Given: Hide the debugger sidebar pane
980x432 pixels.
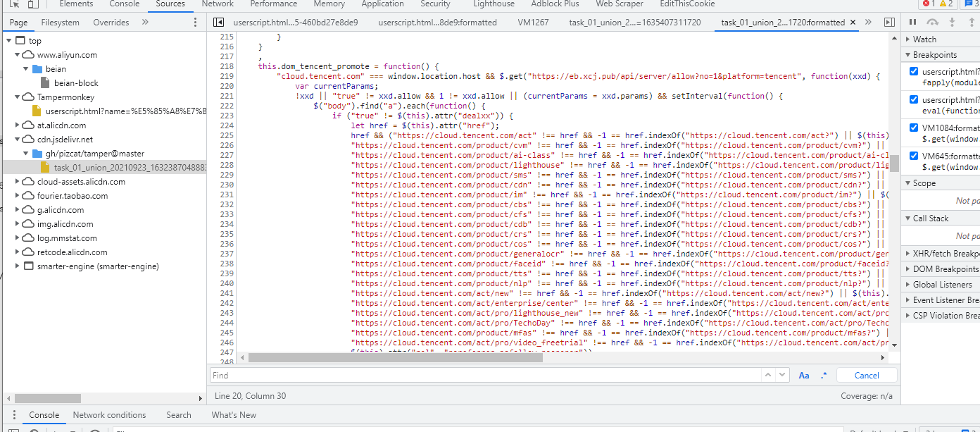Looking at the screenshot, I should tap(889, 23).
